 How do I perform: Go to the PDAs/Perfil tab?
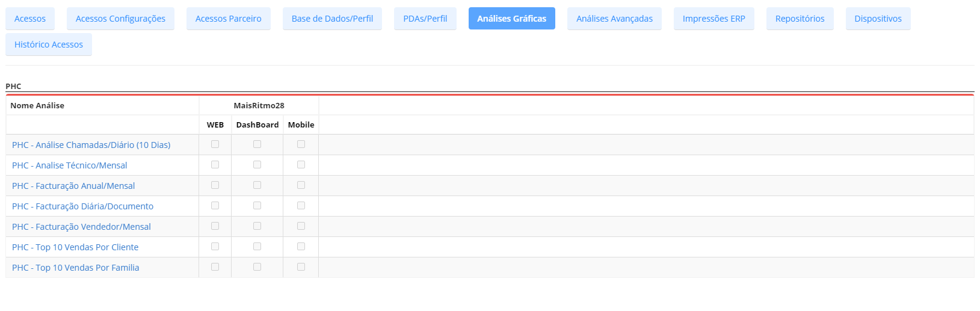click(425, 19)
